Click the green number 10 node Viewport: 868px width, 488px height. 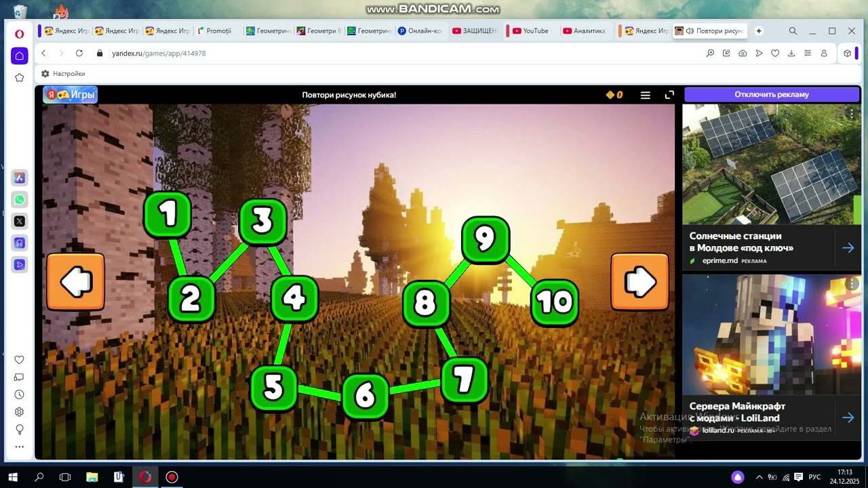pos(555,303)
